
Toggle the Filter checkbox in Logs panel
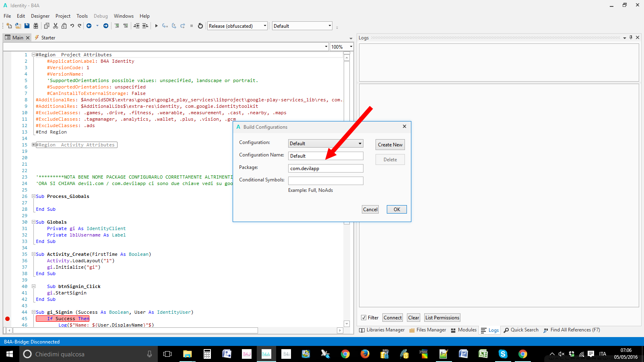pos(364,318)
